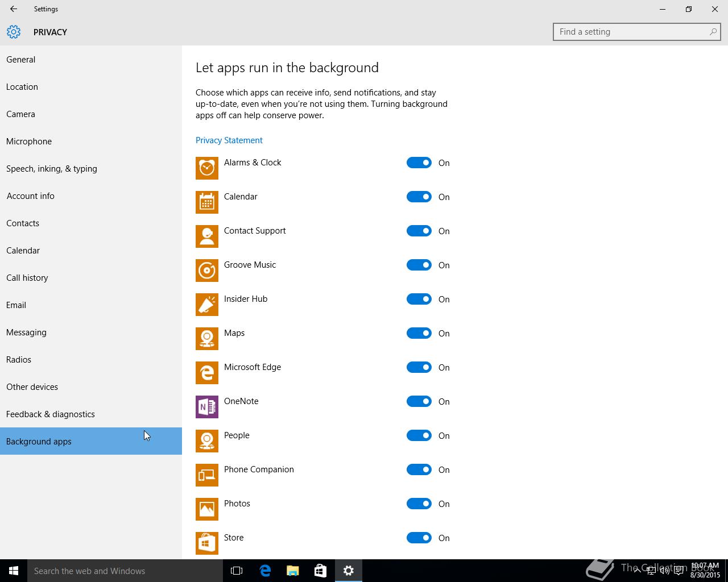Click the OneNote app icon
728x582 pixels.
pyautogui.click(x=207, y=407)
